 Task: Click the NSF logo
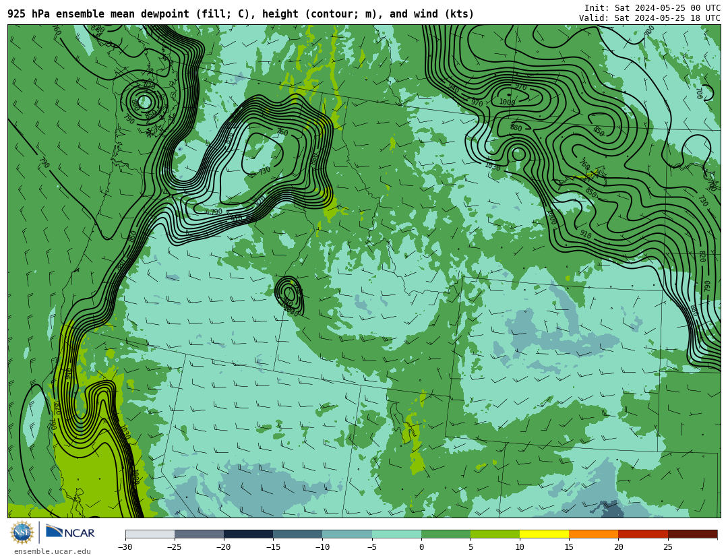pos(22,532)
